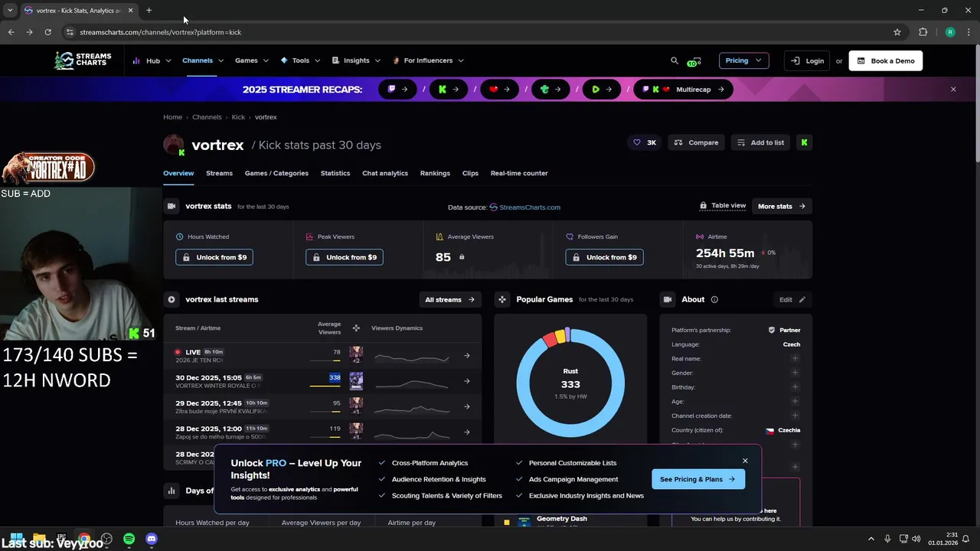
Task: Open Discord from the taskbar
Action: click(x=152, y=539)
